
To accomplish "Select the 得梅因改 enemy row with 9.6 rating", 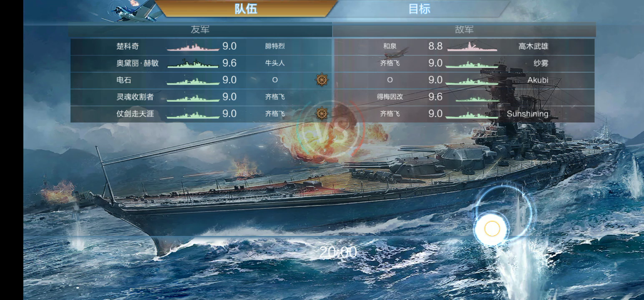I will click(x=463, y=97).
